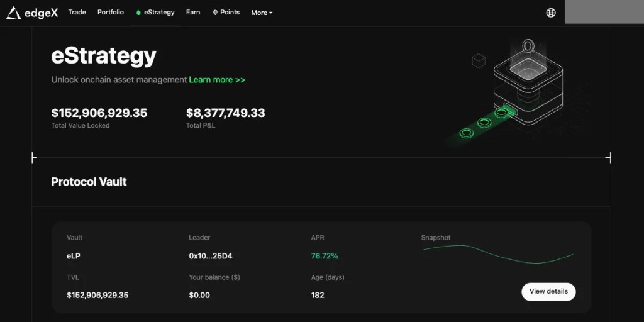Viewport: 644px width, 322px height.
Task: Click the 76.72% APR value
Action: click(325, 256)
